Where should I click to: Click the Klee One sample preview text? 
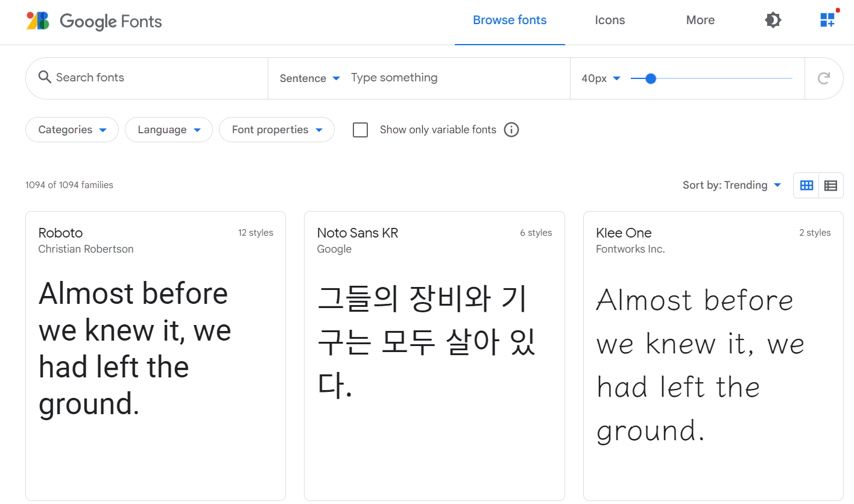(x=701, y=365)
